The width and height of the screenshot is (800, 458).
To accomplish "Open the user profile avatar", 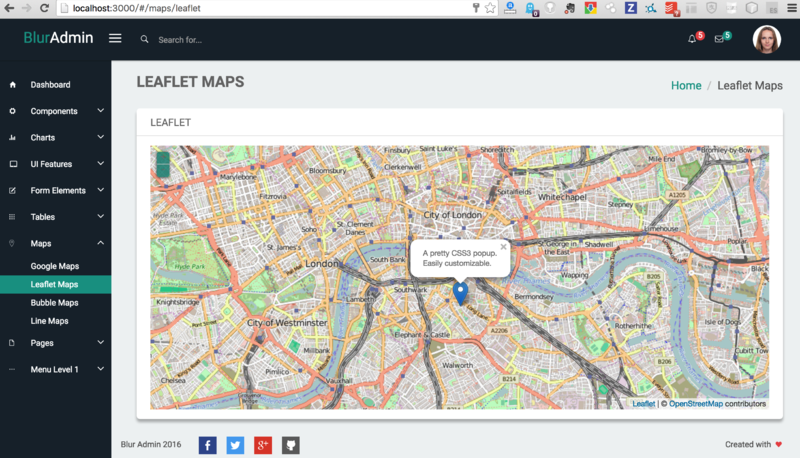I will (766, 39).
